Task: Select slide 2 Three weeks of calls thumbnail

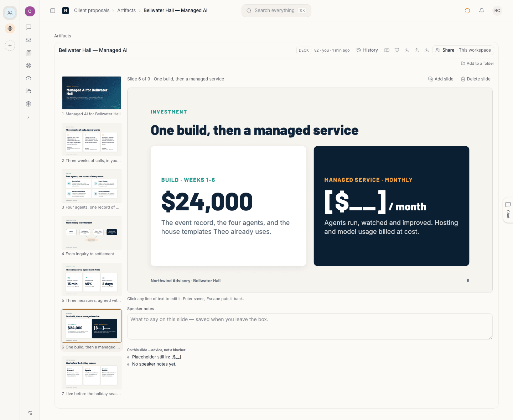Action: 92,140
